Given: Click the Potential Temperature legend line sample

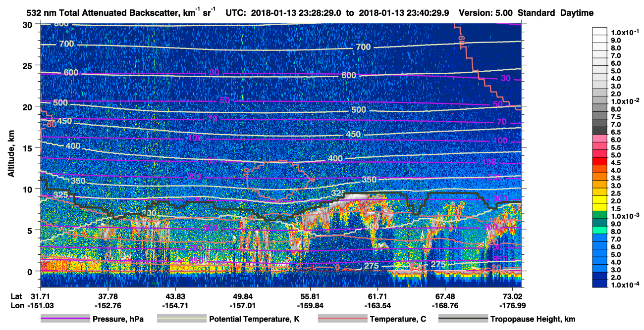Looking at the screenshot, I should 181,319.
